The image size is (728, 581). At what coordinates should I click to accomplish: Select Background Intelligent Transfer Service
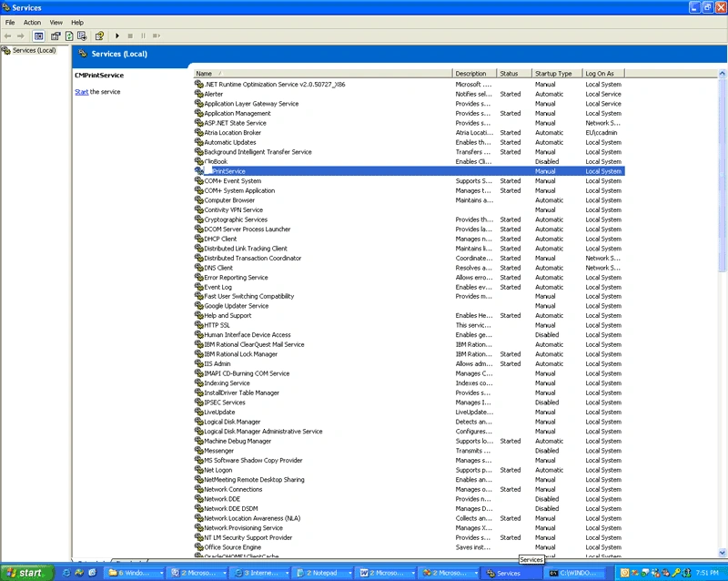click(x=409, y=152)
